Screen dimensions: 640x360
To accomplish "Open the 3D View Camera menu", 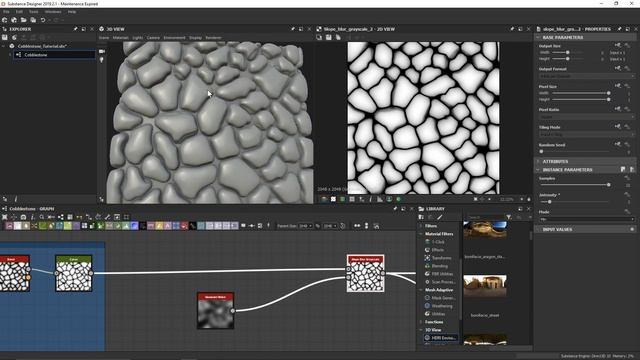I will (x=153, y=38).
